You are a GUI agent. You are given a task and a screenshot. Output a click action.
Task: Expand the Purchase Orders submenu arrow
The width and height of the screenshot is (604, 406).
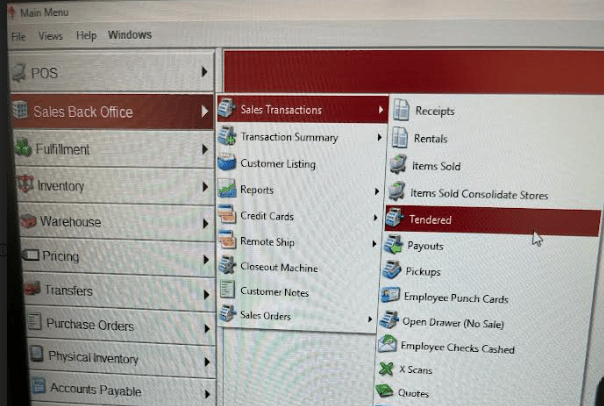207,329
